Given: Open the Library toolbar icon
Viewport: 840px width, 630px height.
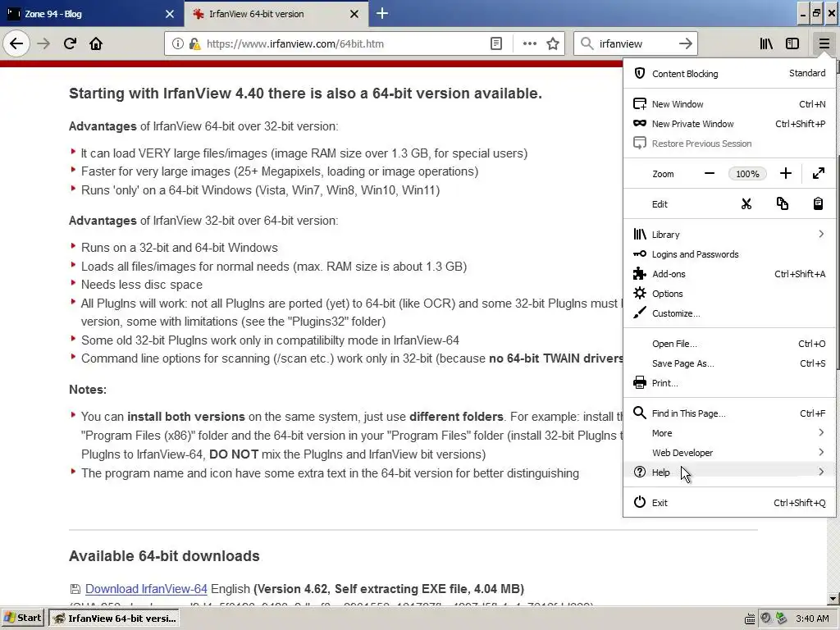Looking at the screenshot, I should [766, 43].
